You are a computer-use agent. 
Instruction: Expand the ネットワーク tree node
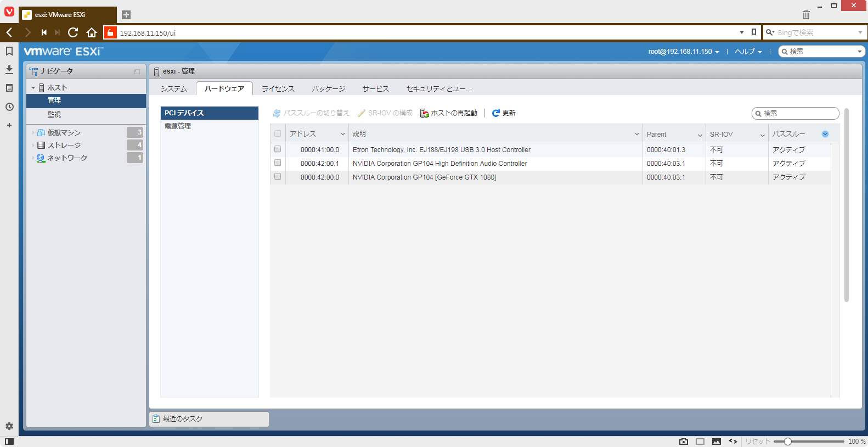pos(33,158)
